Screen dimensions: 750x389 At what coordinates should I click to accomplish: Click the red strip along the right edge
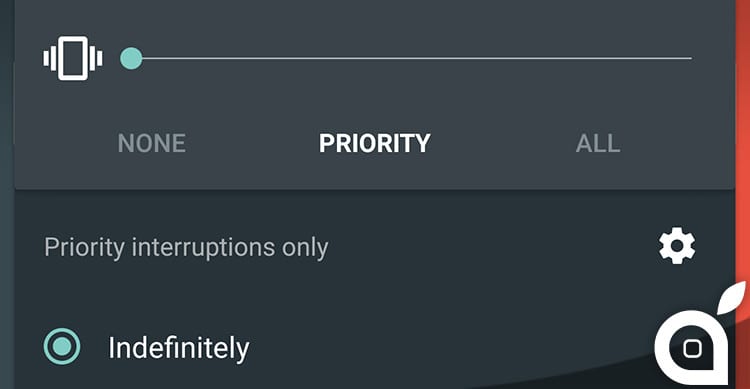point(743,144)
